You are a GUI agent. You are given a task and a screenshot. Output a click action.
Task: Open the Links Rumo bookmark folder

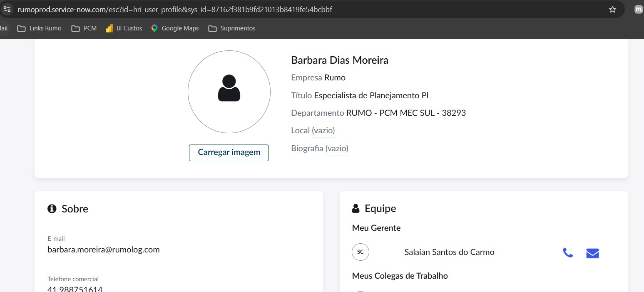[40, 28]
